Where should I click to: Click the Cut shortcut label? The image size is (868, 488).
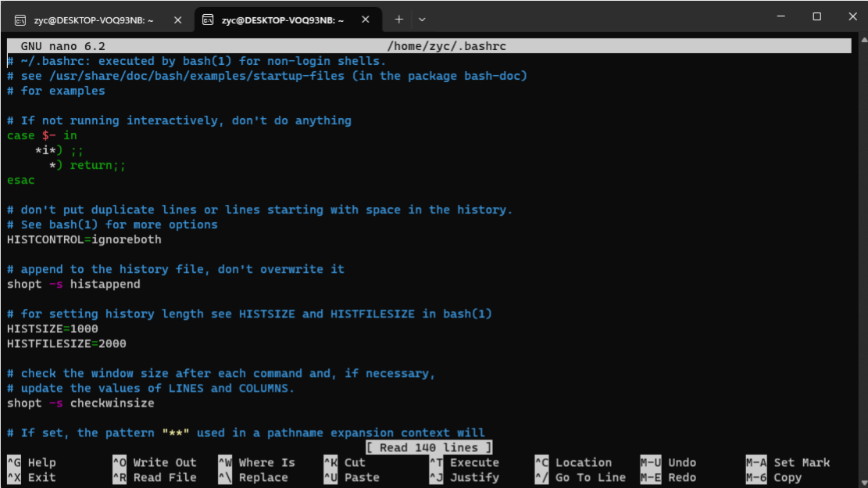(x=354, y=462)
